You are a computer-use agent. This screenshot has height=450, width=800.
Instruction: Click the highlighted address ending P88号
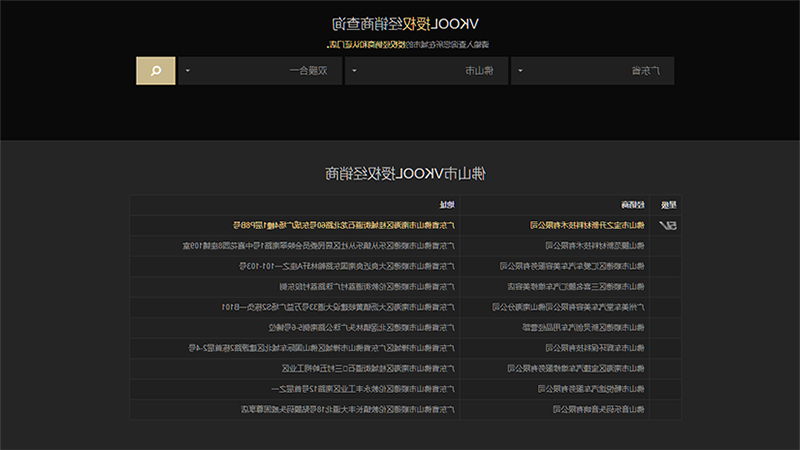coord(343,225)
